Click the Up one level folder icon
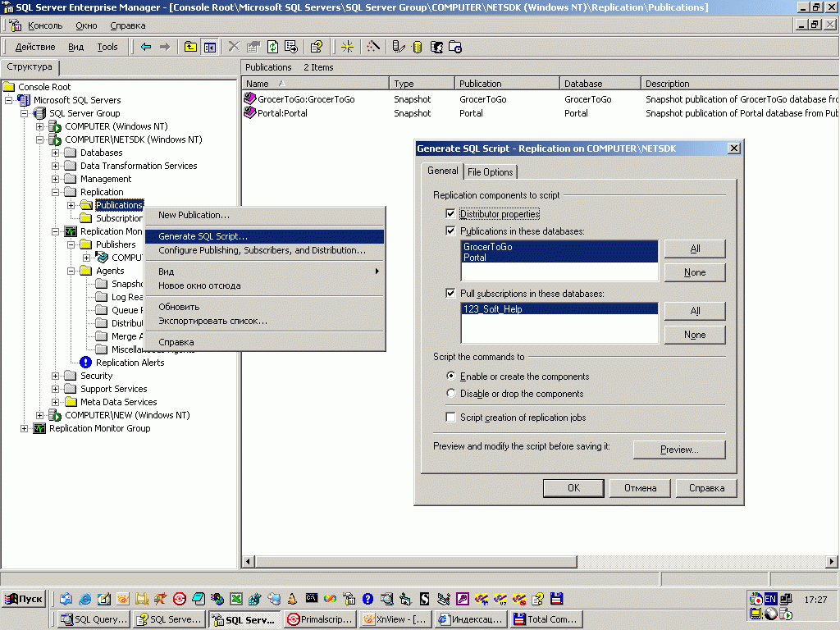The height and width of the screenshot is (630, 840). pos(190,47)
